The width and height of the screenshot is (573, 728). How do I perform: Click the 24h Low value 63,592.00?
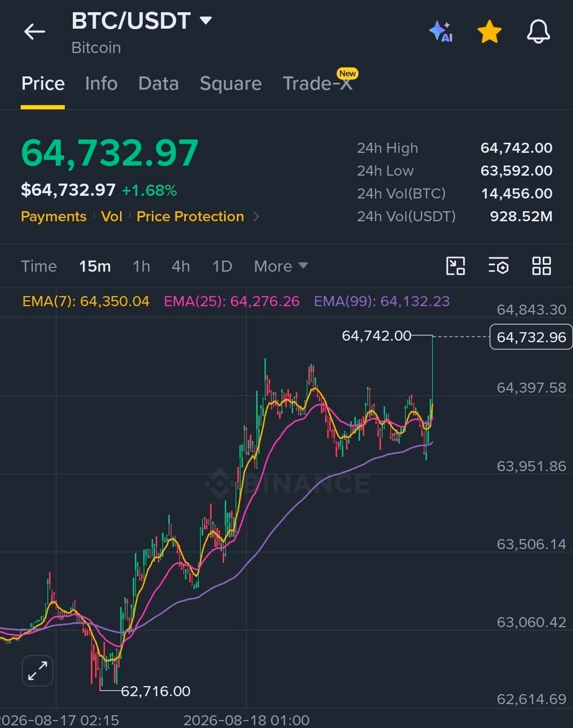(x=516, y=171)
